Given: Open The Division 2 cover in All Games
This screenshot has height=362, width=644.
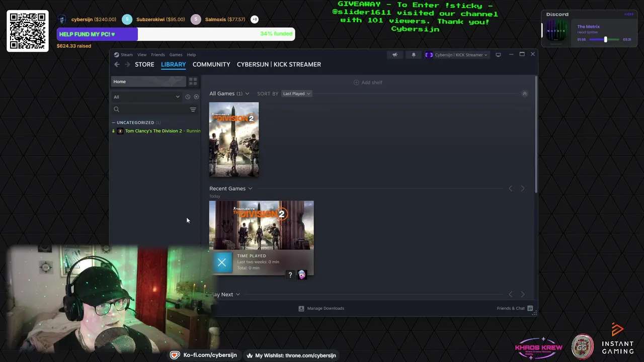Looking at the screenshot, I should coord(234,139).
